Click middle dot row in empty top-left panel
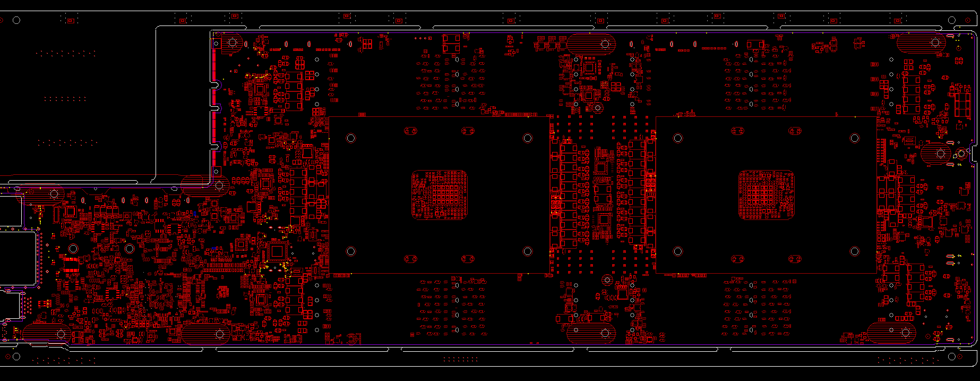 (65, 98)
